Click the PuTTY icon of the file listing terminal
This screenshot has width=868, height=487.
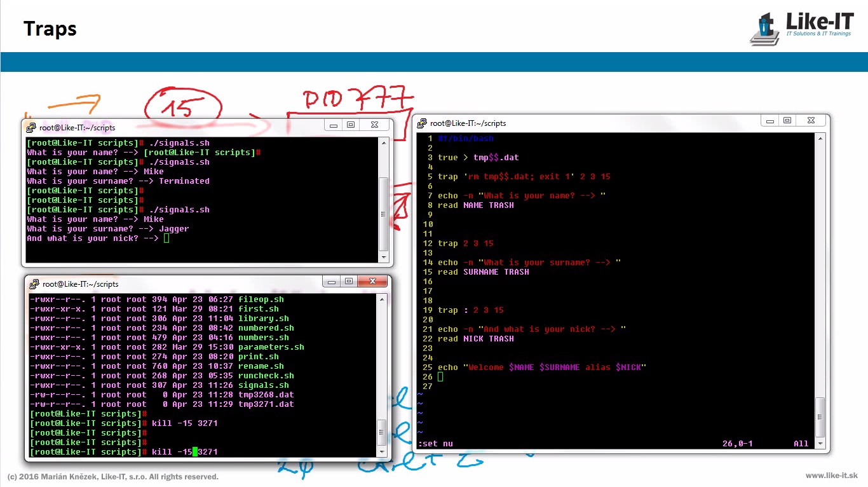(x=34, y=284)
